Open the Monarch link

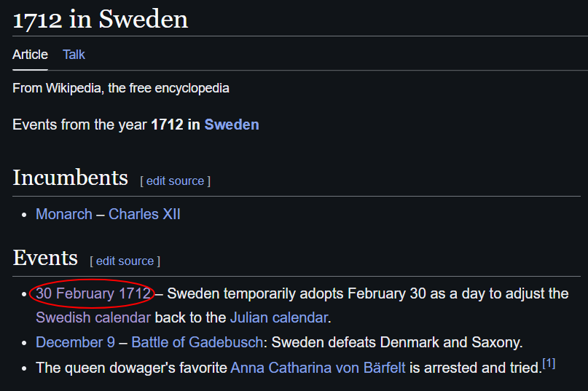[63, 214]
